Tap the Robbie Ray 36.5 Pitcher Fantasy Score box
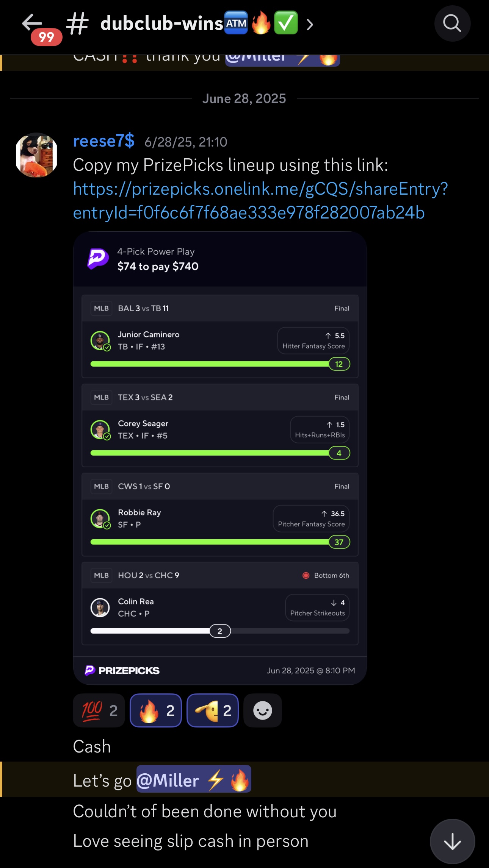This screenshot has width=489, height=868. click(x=311, y=518)
